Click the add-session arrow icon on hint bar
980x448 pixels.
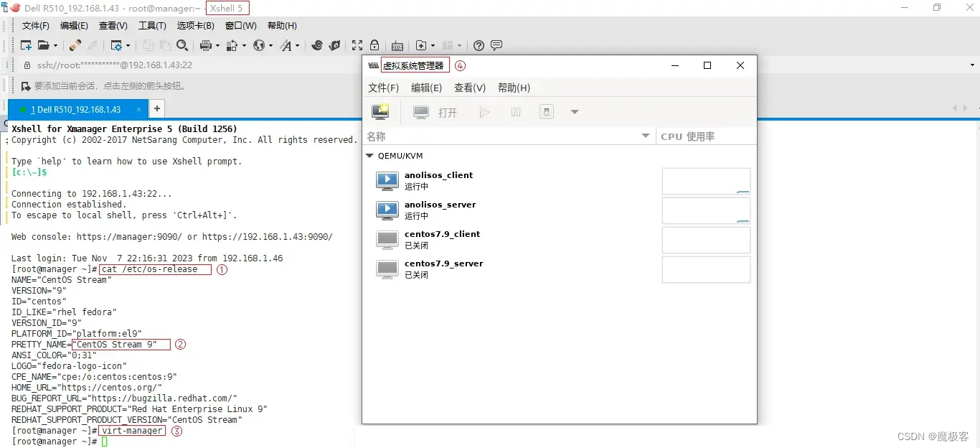[26, 86]
